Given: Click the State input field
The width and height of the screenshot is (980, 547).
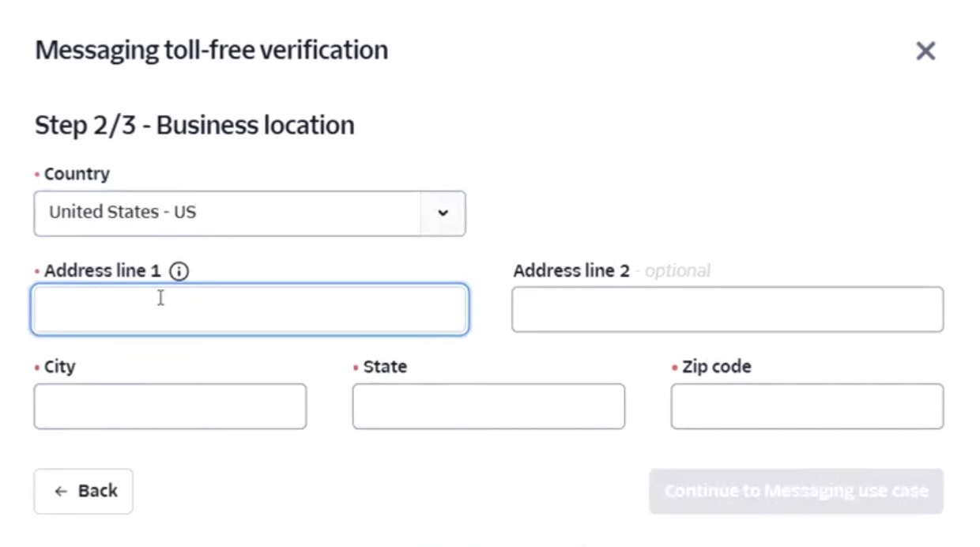Looking at the screenshot, I should pos(488,406).
